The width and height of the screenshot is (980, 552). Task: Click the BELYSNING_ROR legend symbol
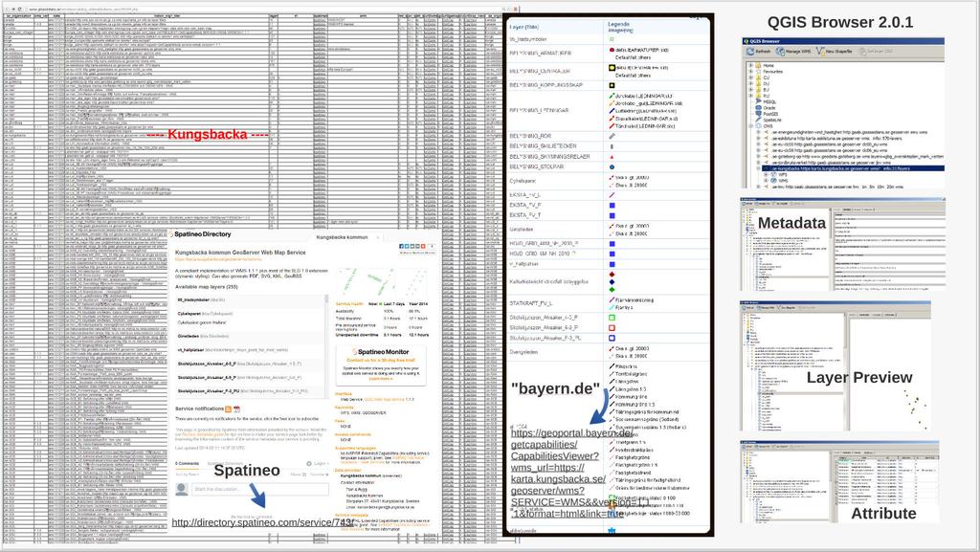612,136
